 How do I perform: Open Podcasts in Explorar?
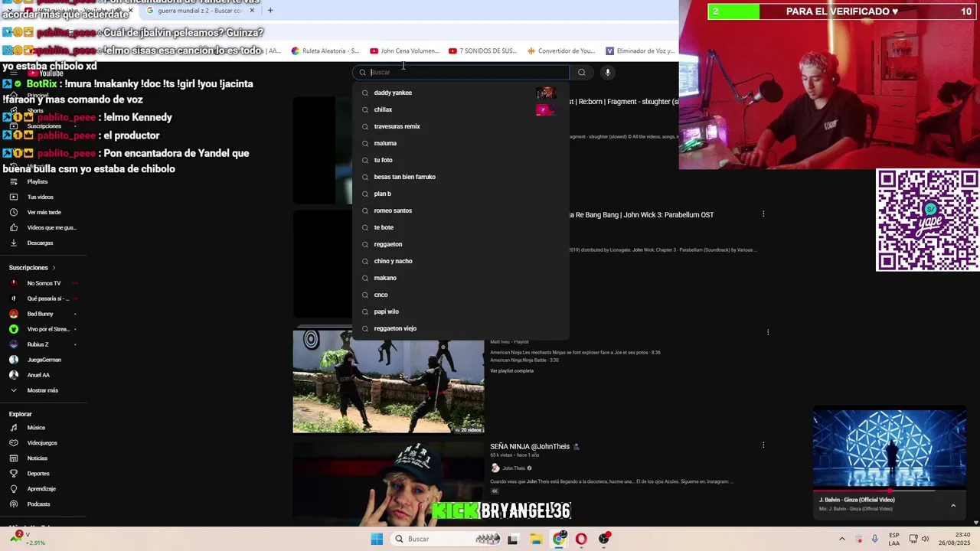click(38, 504)
